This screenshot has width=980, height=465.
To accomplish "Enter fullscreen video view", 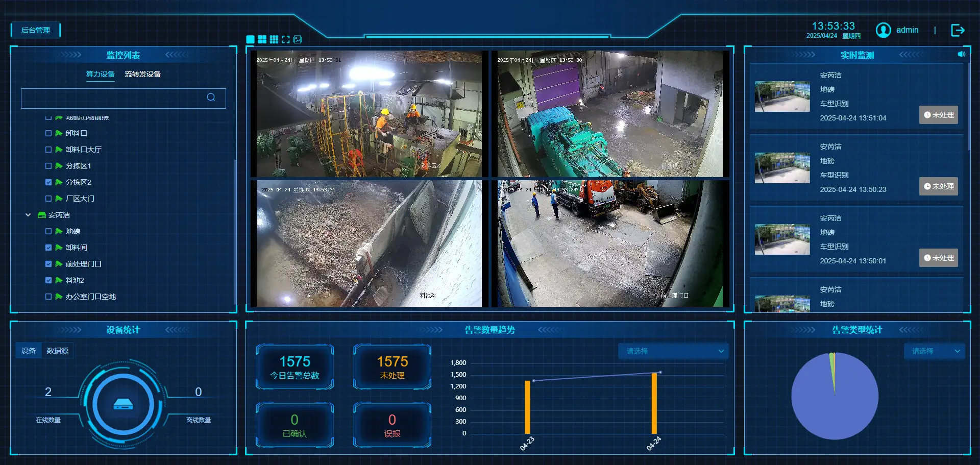I will pyautogui.click(x=286, y=39).
